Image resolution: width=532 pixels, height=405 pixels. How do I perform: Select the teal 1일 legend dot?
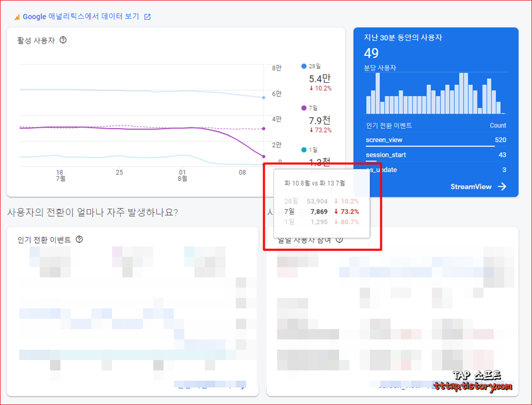click(303, 150)
